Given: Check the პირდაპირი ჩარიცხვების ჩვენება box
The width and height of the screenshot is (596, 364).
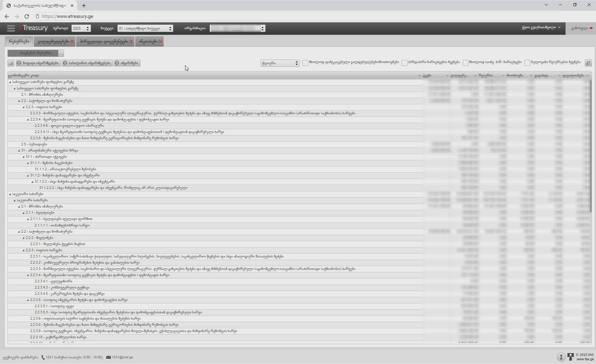Looking at the screenshot, I should [x=404, y=63].
